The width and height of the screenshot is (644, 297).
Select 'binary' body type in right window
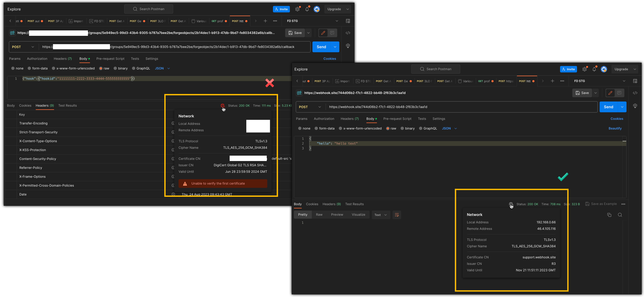(408, 128)
